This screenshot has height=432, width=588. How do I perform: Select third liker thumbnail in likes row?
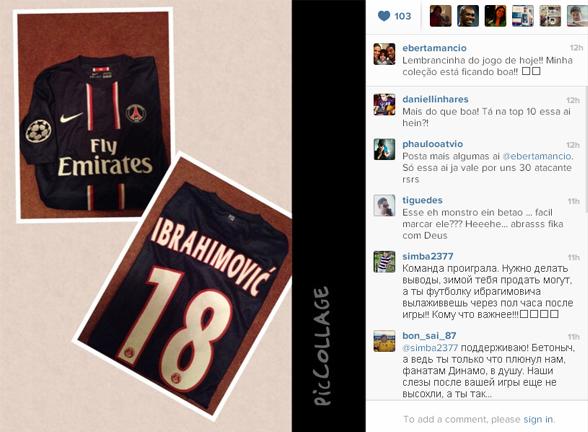495,16
